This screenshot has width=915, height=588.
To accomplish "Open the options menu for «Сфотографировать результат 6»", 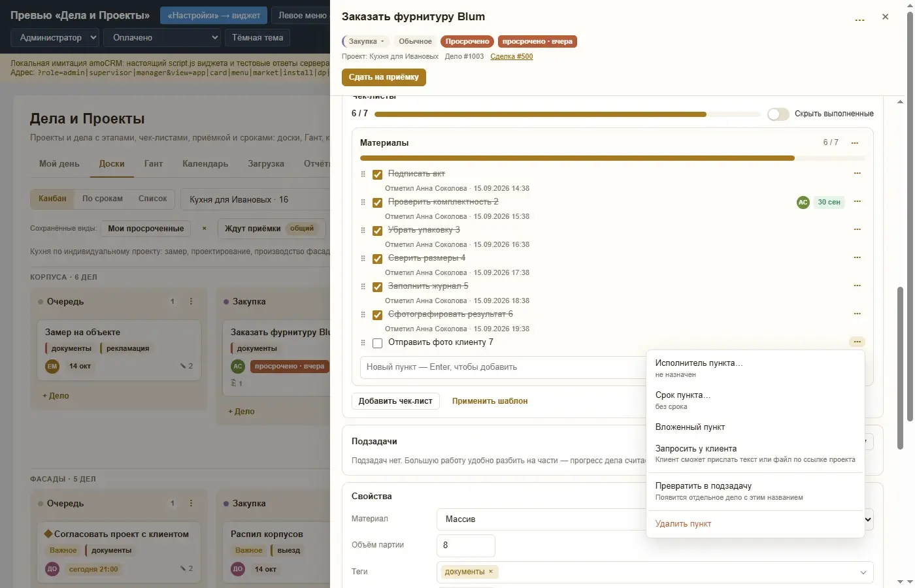I will tap(857, 314).
